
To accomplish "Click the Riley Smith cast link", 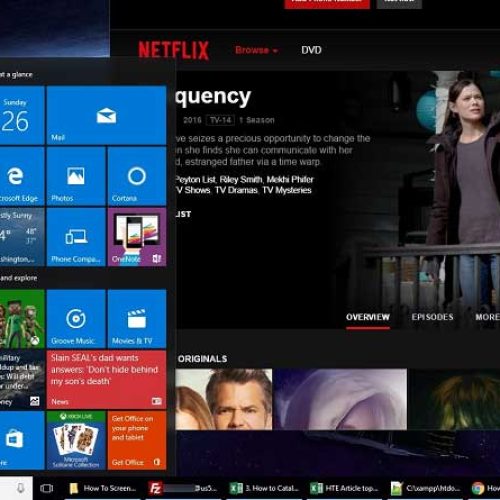I will pyautogui.click(x=241, y=180).
